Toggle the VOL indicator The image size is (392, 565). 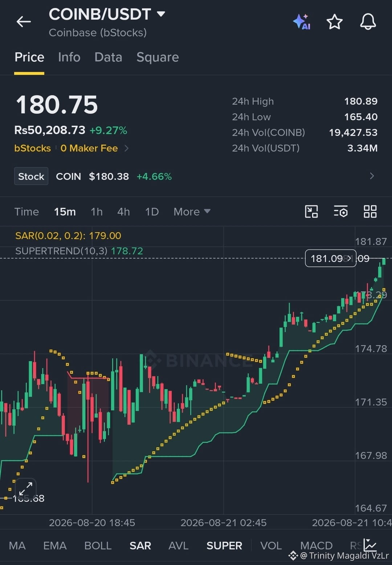pyautogui.click(x=271, y=545)
